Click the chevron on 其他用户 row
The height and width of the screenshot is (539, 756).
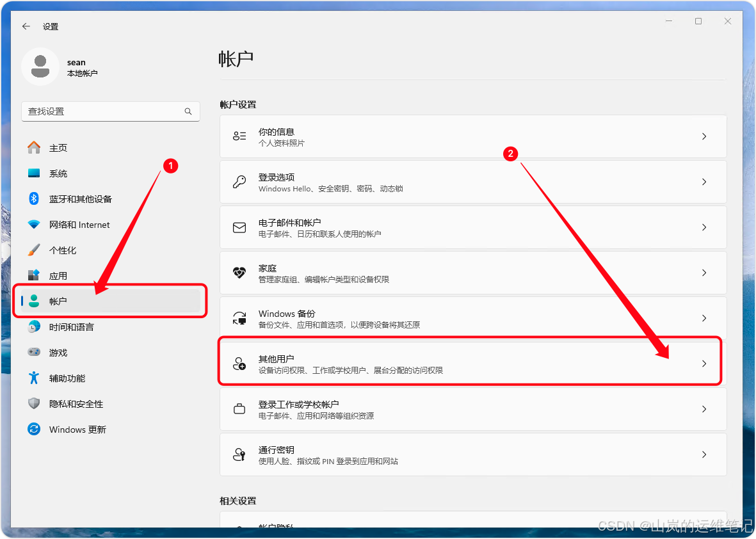[x=704, y=364]
